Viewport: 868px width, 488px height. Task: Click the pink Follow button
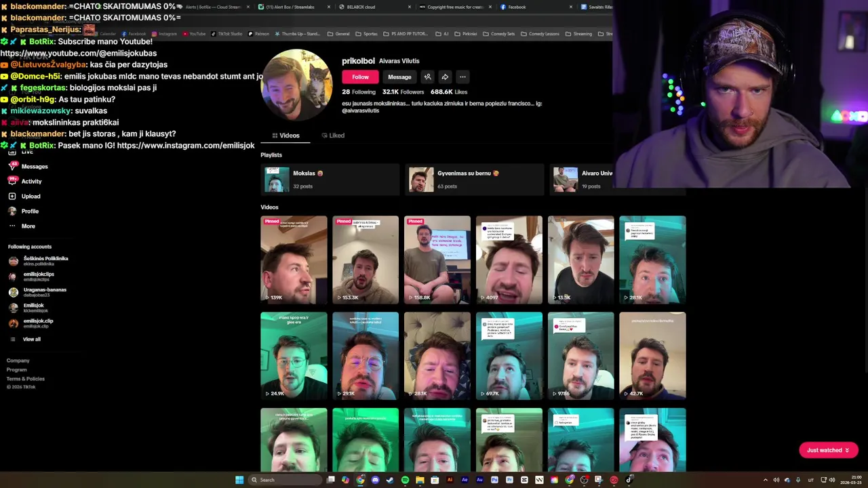(x=360, y=77)
